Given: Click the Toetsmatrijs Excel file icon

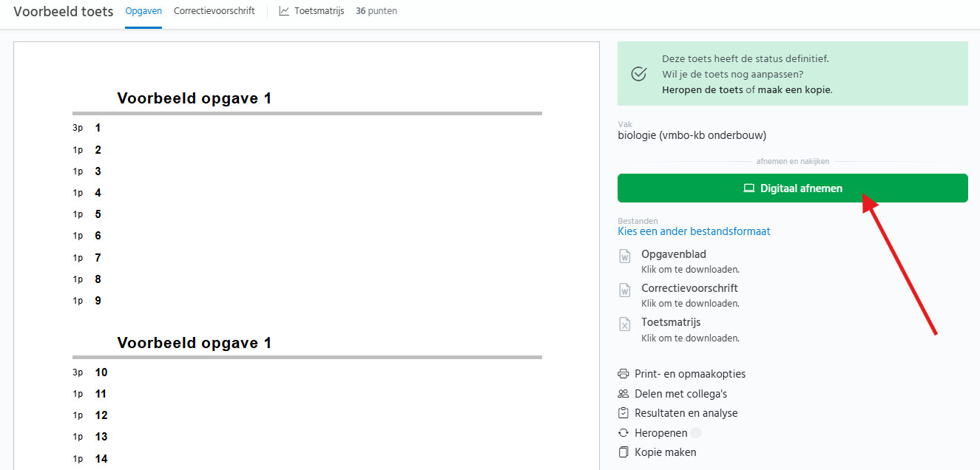Looking at the screenshot, I should tap(625, 324).
